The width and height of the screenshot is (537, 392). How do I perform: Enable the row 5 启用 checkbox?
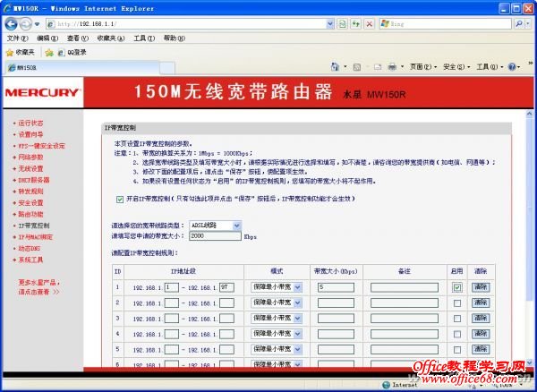pyautogui.click(x=456, y=350)
